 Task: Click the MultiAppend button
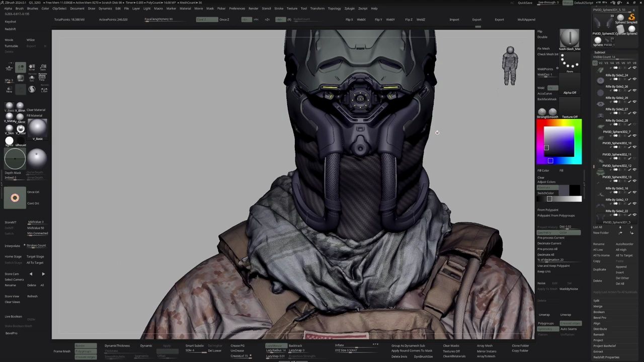[x=526, y=20]
